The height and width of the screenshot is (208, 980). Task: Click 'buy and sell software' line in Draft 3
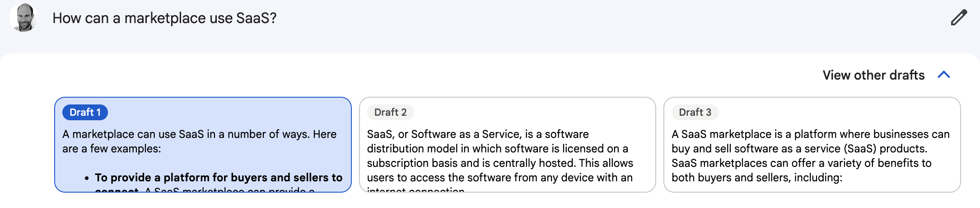[799, 149]
